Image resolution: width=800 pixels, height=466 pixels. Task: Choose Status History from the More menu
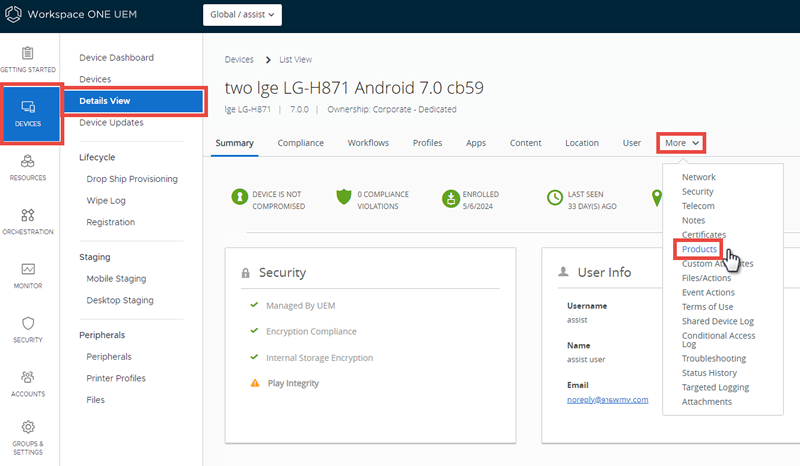tap(709, 373)
